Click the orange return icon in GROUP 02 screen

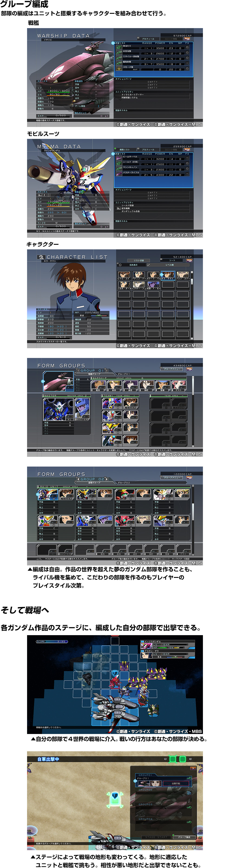[189, 477]
